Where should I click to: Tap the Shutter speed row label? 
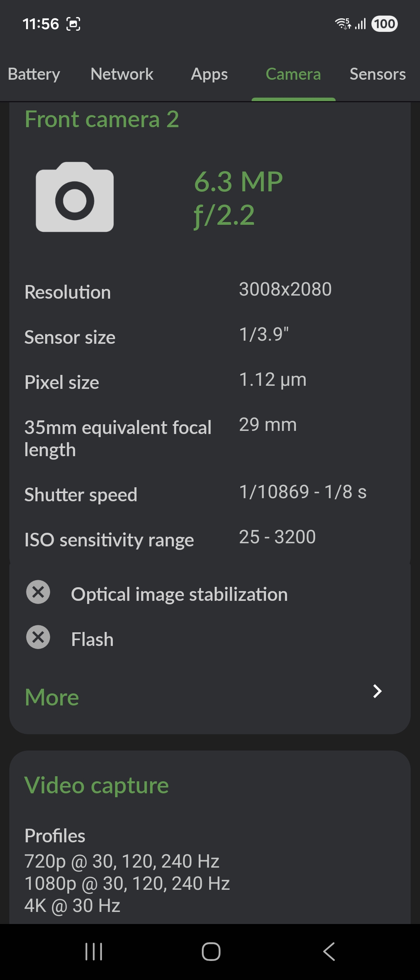click(81, 495)
